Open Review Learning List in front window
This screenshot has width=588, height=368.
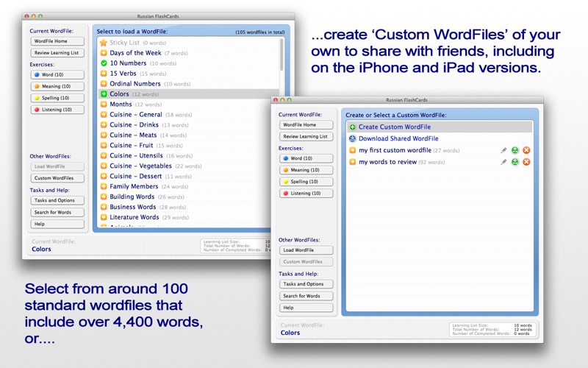pos(306,136)
